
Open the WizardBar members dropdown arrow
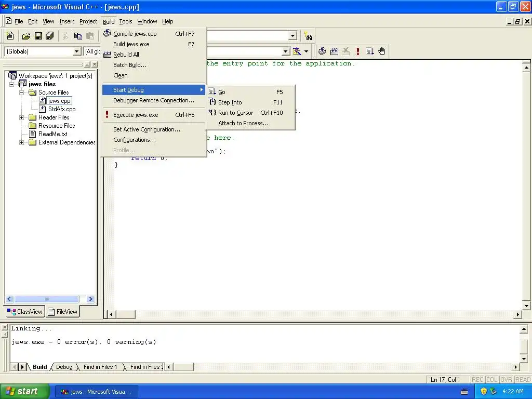[286, 51]
